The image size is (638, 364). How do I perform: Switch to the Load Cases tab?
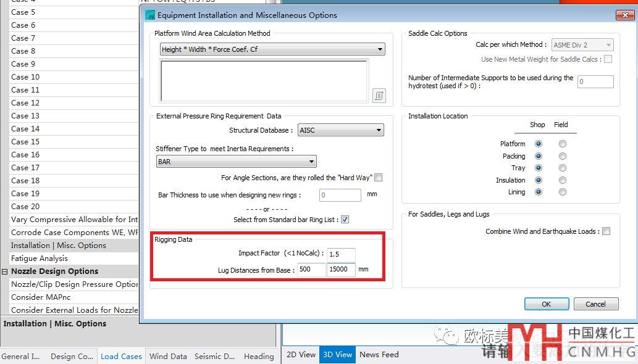tap(121, 356)
